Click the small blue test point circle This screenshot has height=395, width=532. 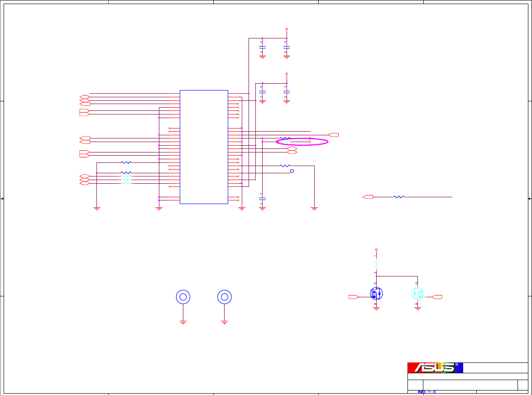point(292,171)
